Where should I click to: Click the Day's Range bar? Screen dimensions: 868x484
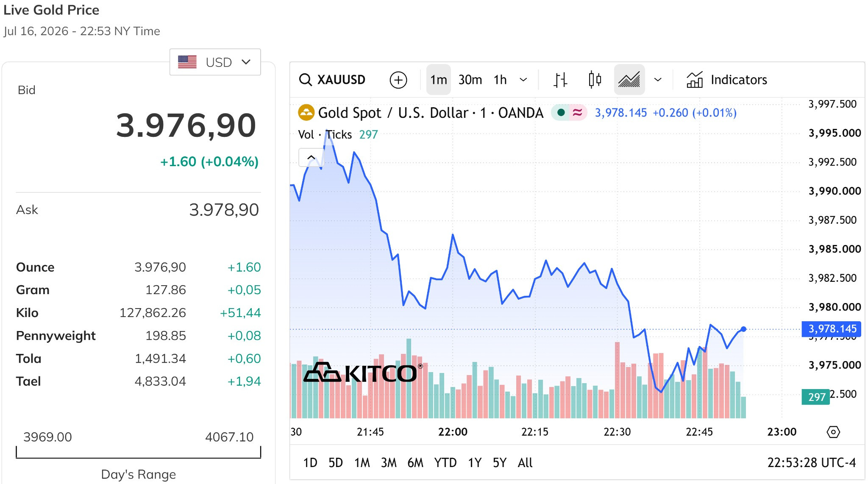(x=138, y=452)
